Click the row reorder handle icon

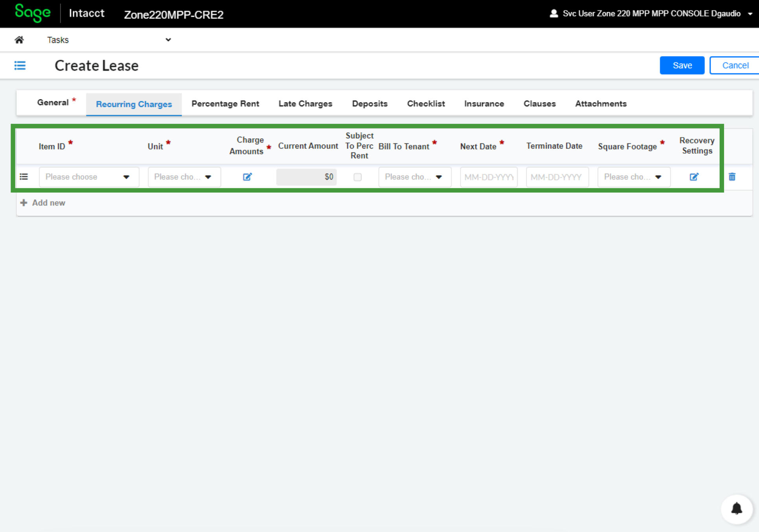[24, 177]
